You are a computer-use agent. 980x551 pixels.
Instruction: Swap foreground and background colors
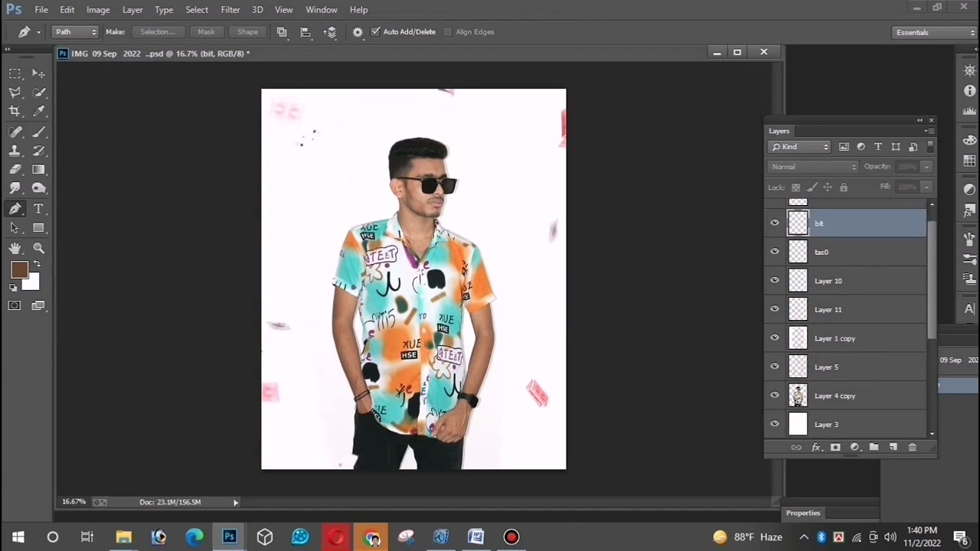[x=37, y=264]
